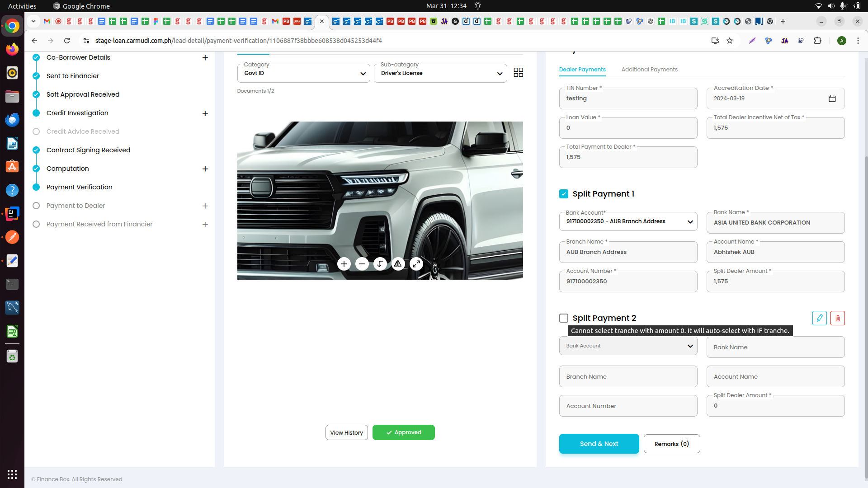This screenshot has height=488, width=868.
Task: Select the Dealer Payments tab
Action: coord(582,70)
